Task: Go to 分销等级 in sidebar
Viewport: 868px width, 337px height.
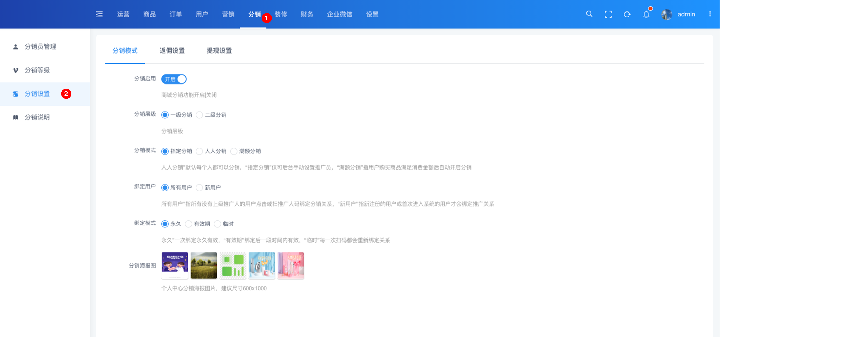Action: pyautogui.click(x=37, y=70)
